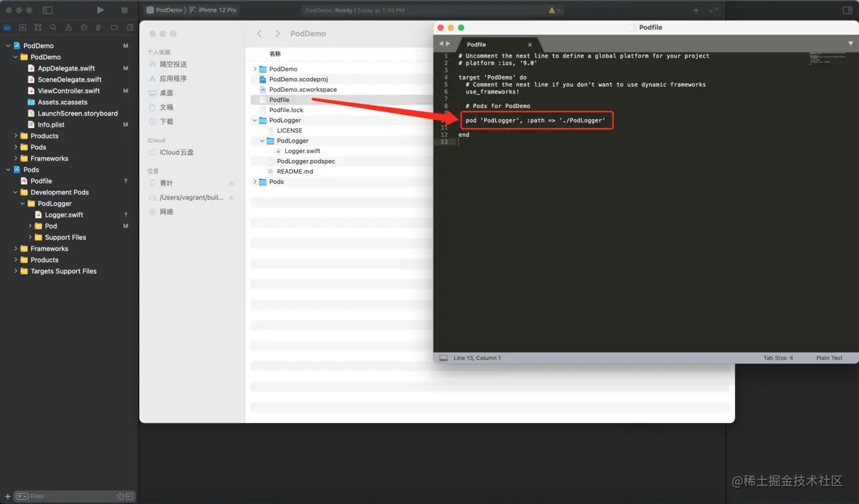Screen dimensions: 859x504
Task: Select ViewController.swift in Xcode navigator
Action: click(x=69, y=91)
